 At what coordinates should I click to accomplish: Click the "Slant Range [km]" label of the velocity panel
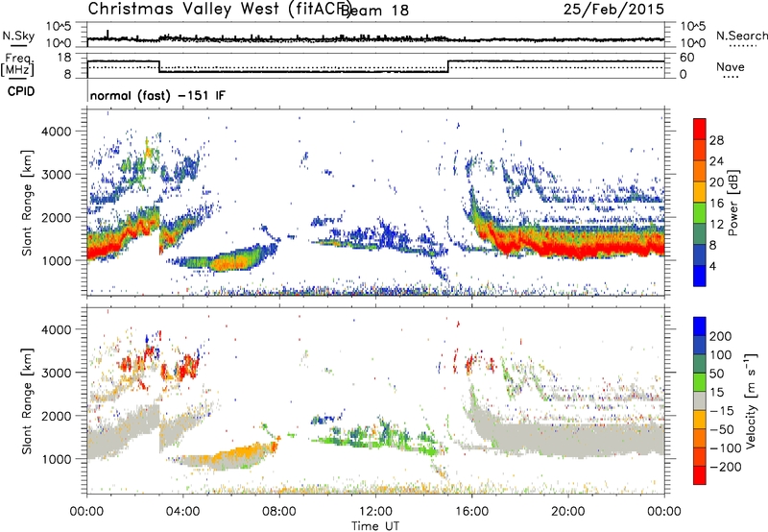27,400
